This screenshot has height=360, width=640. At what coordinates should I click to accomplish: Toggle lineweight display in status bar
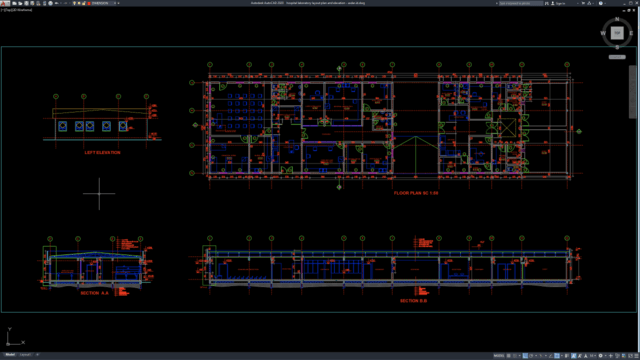tap(567, 356)
